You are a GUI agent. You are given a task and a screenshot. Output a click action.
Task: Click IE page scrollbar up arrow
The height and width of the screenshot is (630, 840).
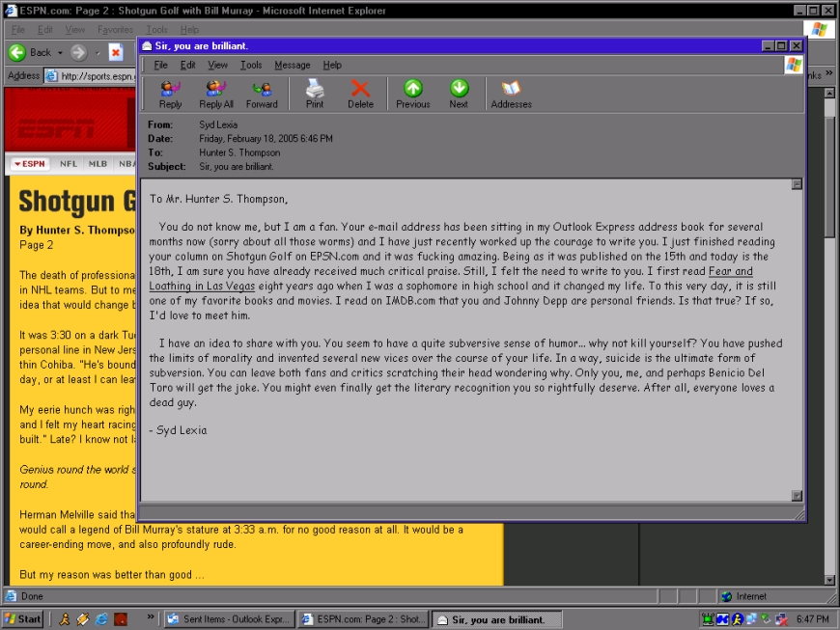[829, 94]
